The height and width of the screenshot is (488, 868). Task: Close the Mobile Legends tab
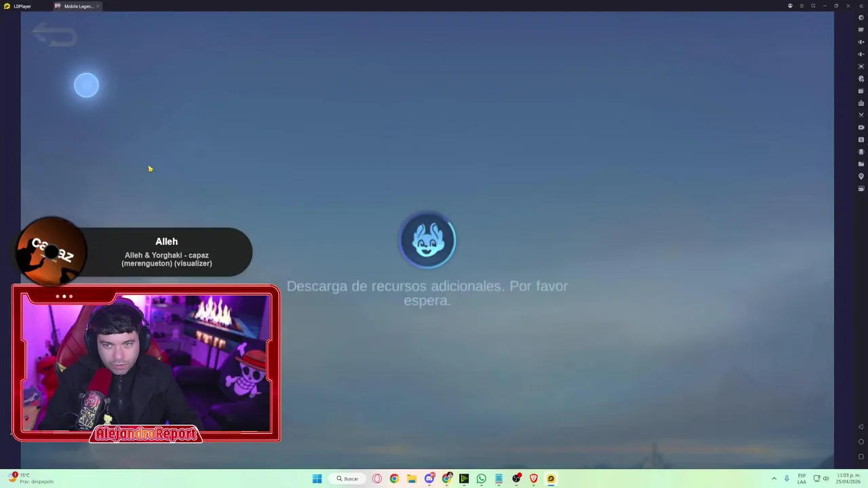98,6
